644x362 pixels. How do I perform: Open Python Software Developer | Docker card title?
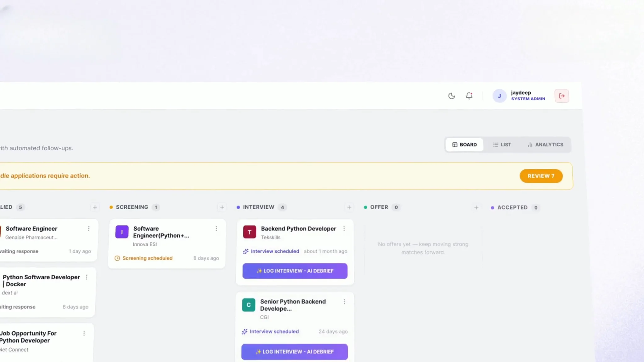[41, 281]
